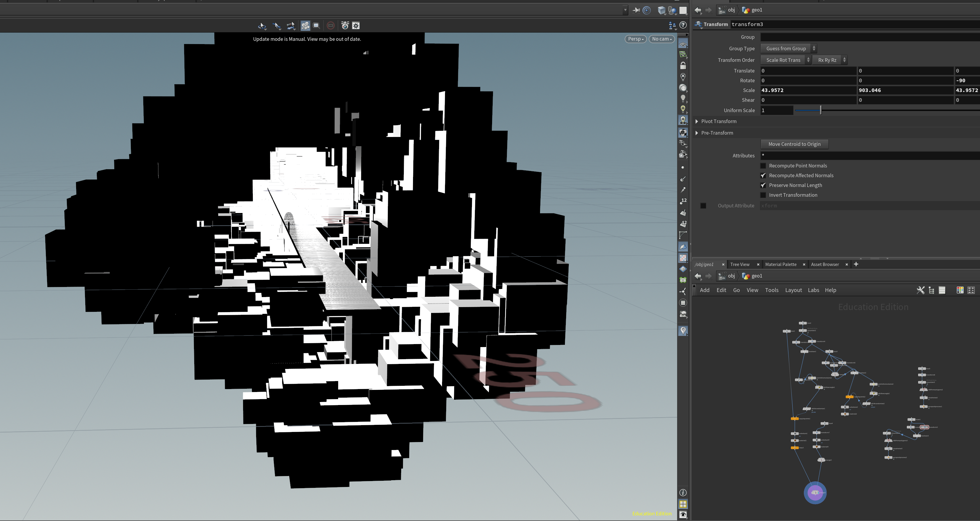980x521 pixels.
Task: Click the pin icon beside the path bar
Action: (636, 10)
